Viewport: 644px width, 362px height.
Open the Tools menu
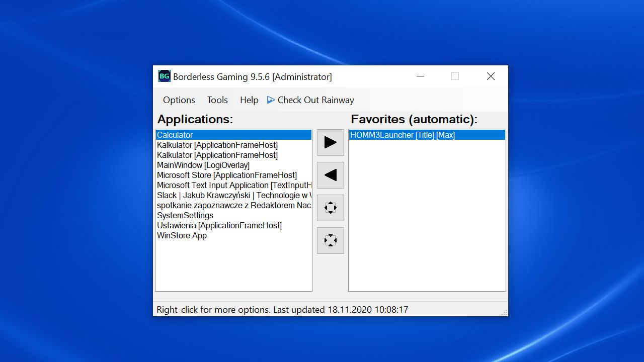(217, 100)
